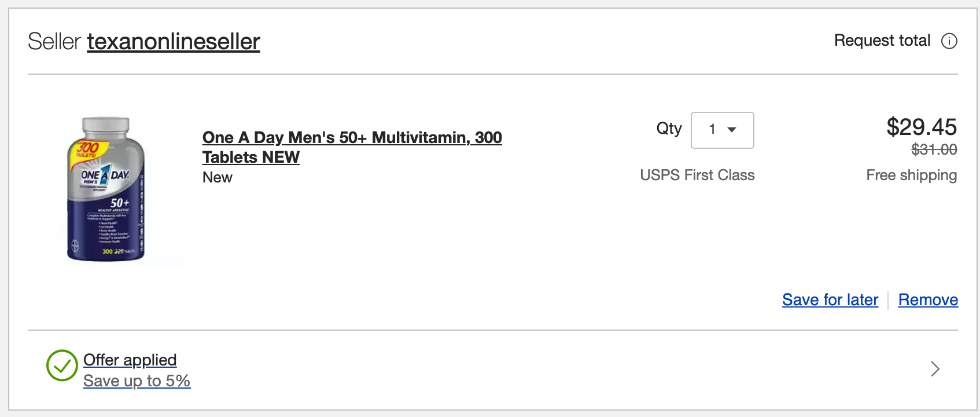Click the green checkmark offer icon

point(62,365)
